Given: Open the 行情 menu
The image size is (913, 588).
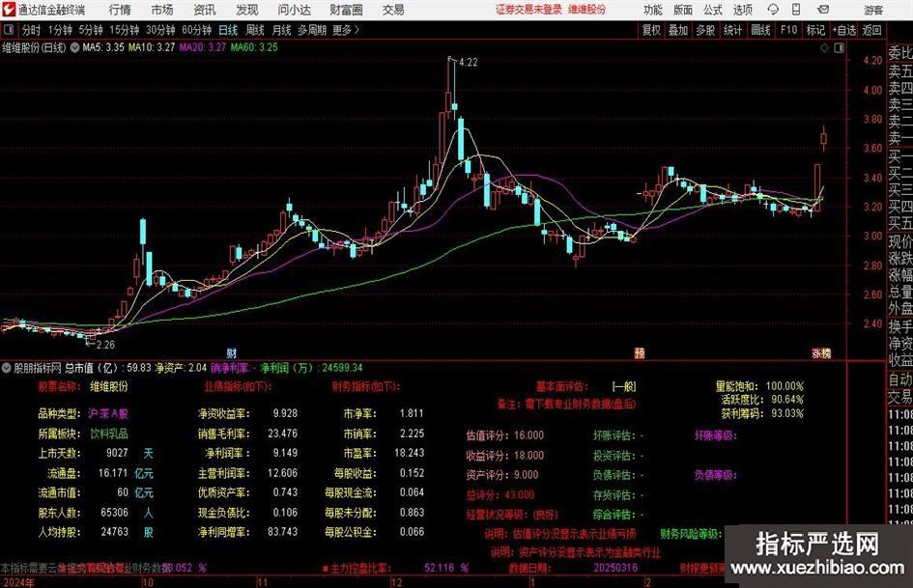Looking at the screenshot, I should (x=120, y=10).
